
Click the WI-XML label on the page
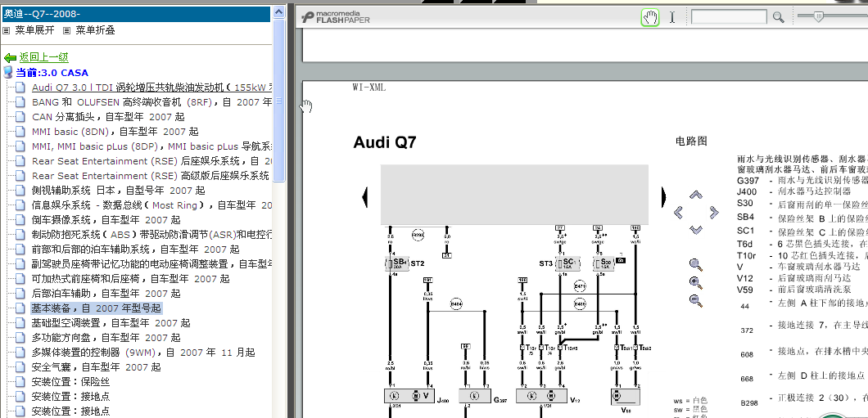368,88
